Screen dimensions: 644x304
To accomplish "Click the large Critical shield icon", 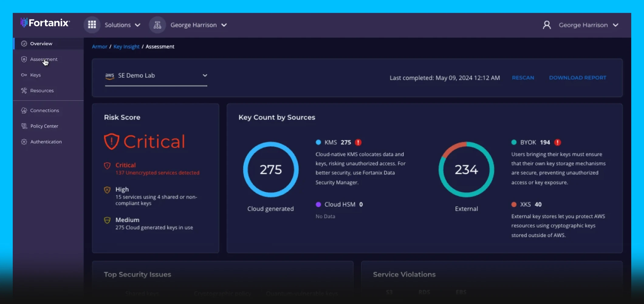I will (x=111, y=141).
